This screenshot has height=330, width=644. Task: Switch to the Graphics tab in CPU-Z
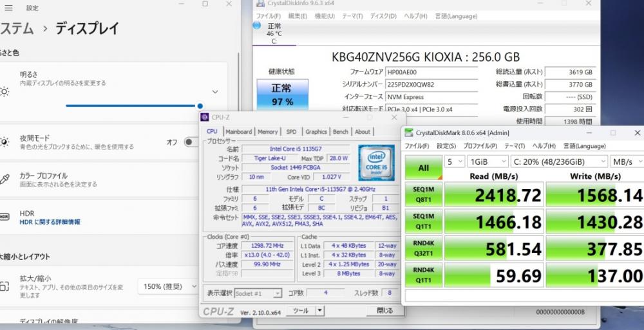316,132
